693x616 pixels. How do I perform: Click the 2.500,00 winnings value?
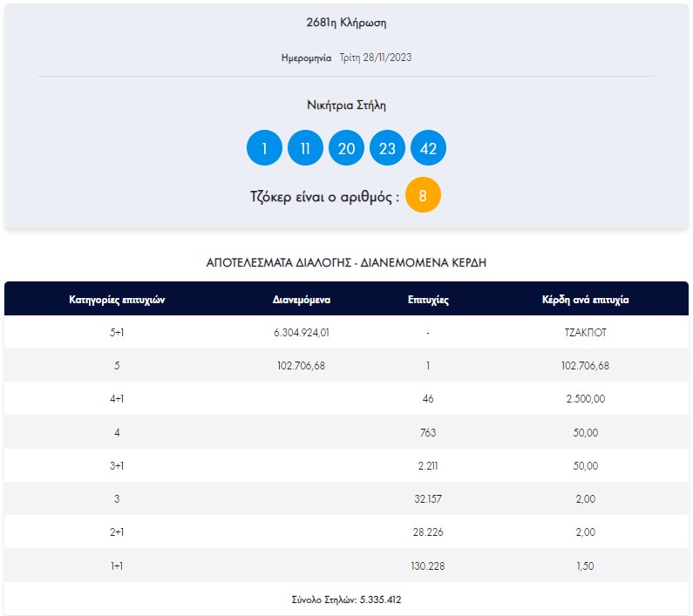click(x=586, y=399)
